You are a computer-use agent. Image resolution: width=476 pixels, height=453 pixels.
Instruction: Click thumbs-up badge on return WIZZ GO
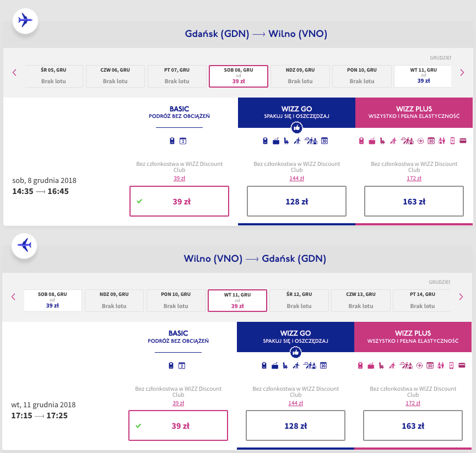pyautogui.click(x=296, y=352)
